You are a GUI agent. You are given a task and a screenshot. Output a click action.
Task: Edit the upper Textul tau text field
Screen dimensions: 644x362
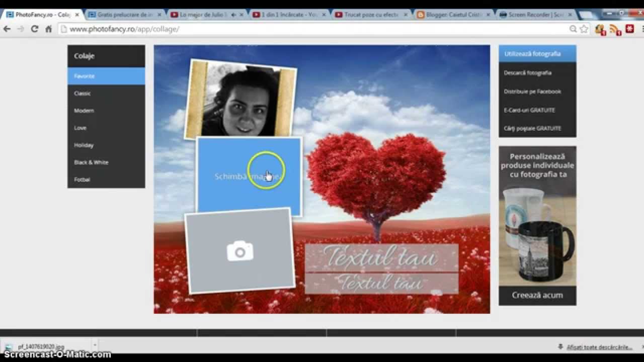coord(381,258)
